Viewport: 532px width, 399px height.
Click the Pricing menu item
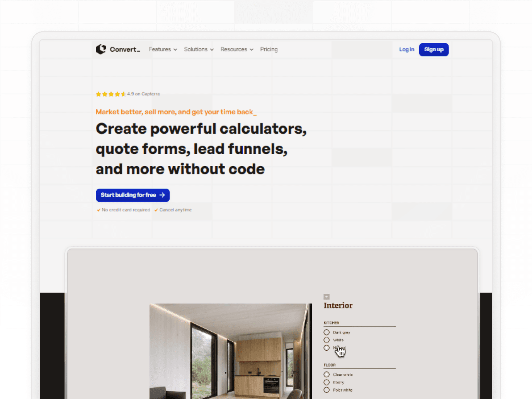[268, 49]
